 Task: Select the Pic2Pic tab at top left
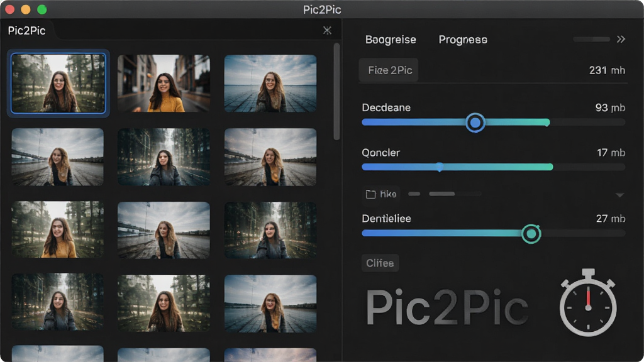26,30
